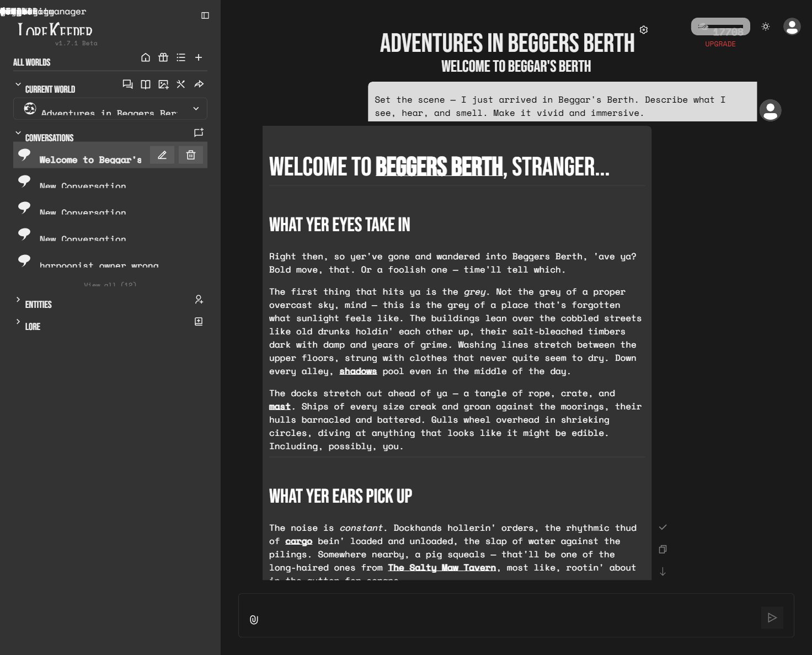This screenshot has height=655, width=812.
Task: Open the gift box icon
Action: tap(163, 57)
